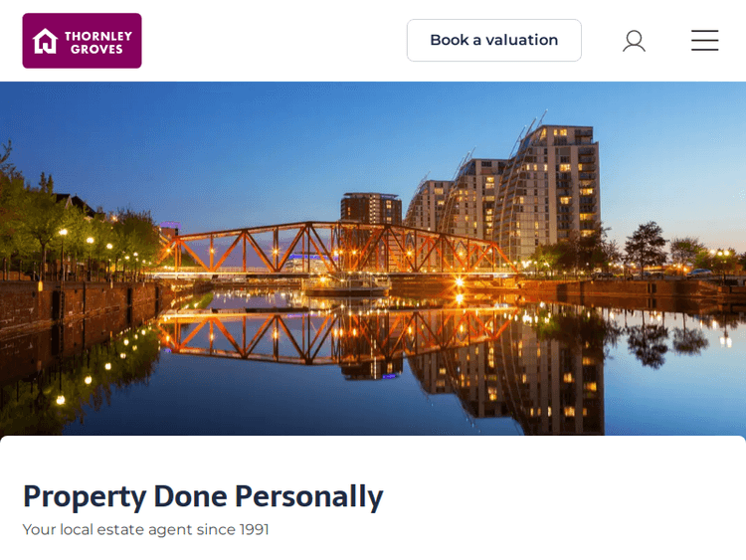Click the house icon in the Thornley Groves logo

tap(45, 41)
